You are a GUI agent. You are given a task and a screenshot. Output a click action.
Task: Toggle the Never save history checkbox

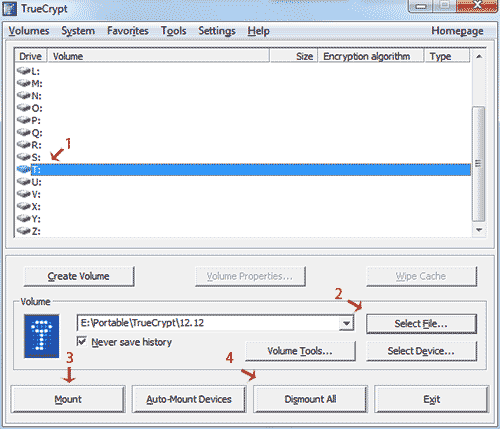click(82, 342)
